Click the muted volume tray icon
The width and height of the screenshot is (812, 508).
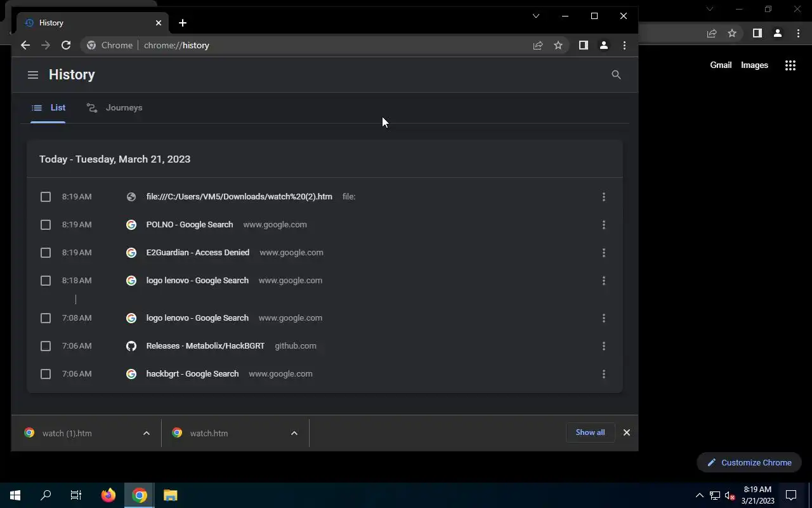pos(730,495)
